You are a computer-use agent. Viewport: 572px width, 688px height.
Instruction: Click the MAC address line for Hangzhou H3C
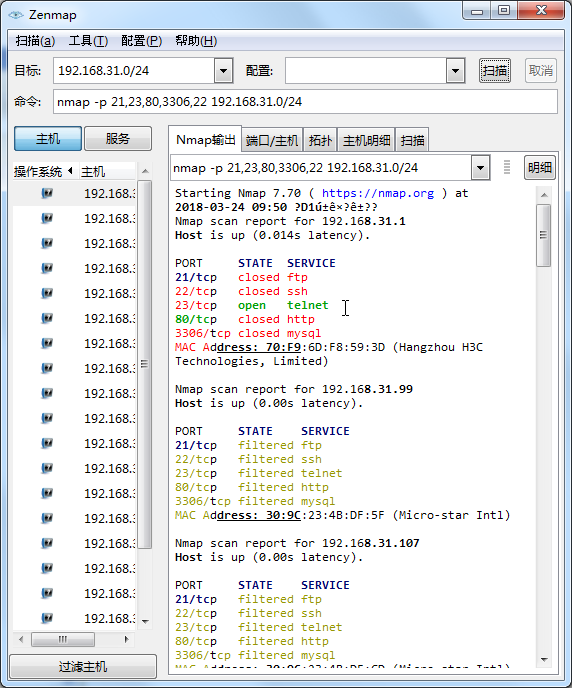[x=329, y=348]
